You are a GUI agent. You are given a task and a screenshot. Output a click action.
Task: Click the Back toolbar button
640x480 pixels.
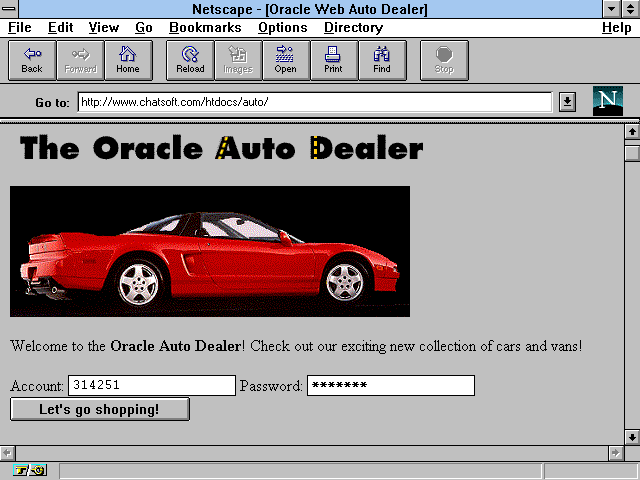[x=32, y=60]
